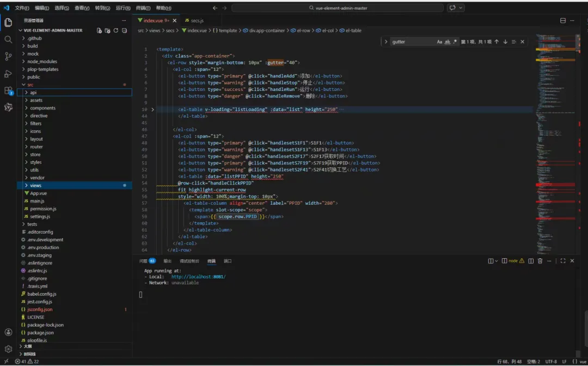This screenshot has height=366, width=588.
Task: Click line and column indicator in status bar
Action: coord(509,362)
